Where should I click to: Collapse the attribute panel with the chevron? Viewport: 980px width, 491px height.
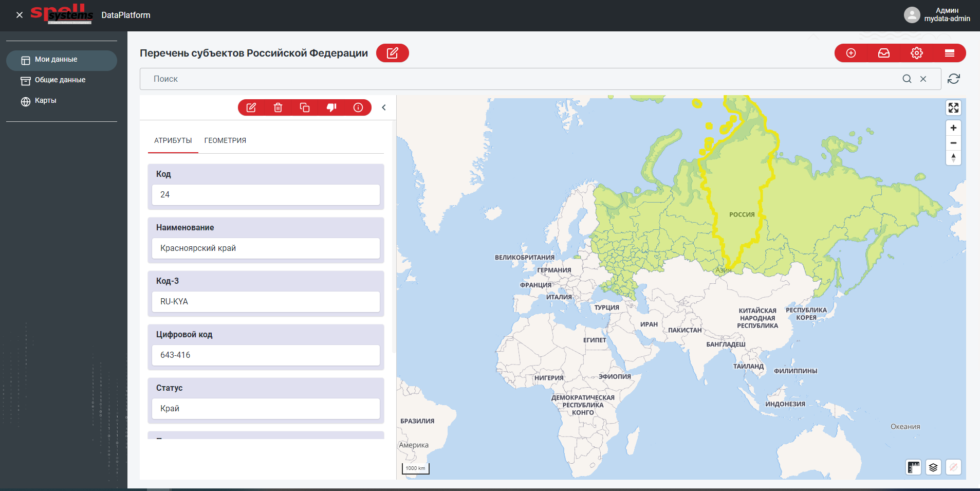point(384,107)
